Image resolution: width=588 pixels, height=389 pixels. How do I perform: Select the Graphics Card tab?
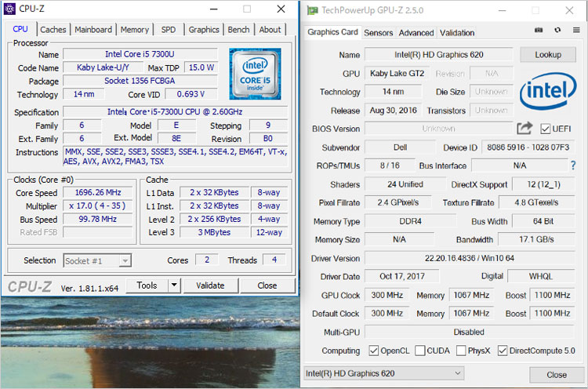tap(332, 32)
